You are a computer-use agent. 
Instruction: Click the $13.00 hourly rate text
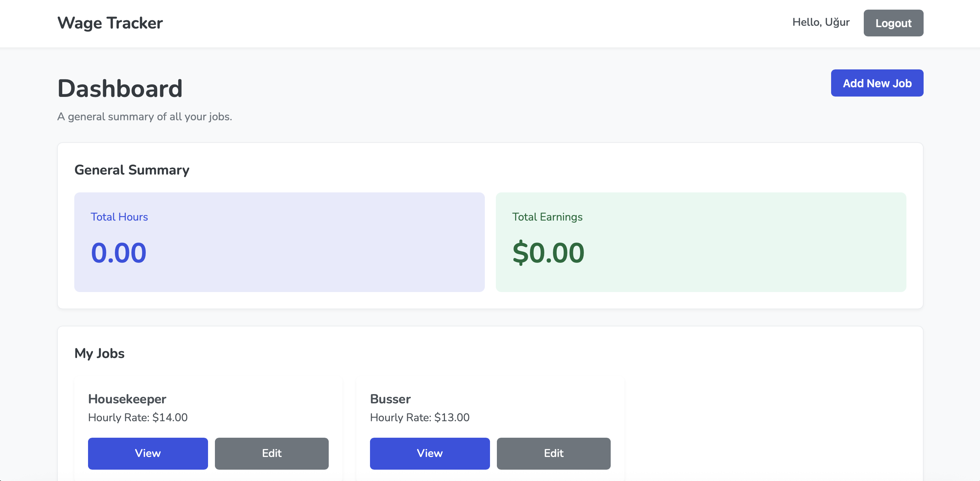420,417
